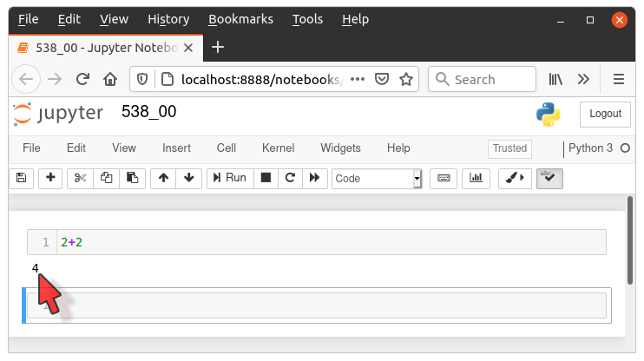The height and width of the screenshot is (361, 644).
Task: Paste cells using the clipboard icon
Action: [x=132, y=178]
